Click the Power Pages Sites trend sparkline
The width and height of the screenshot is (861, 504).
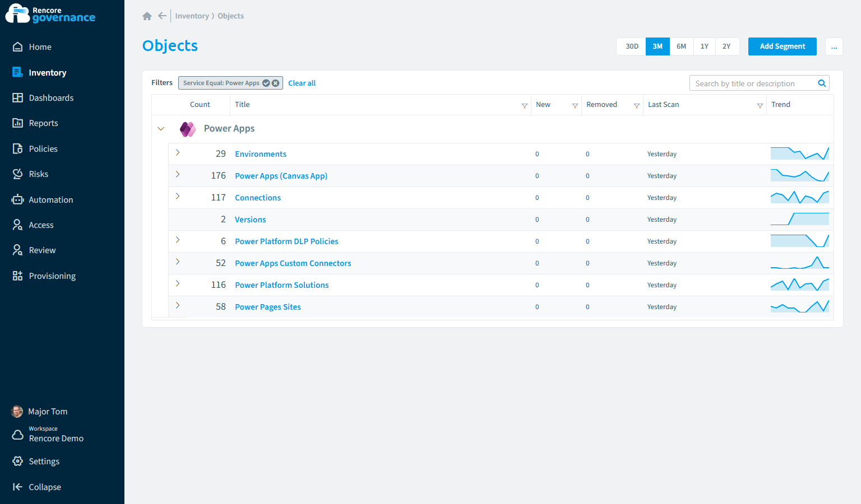(799, 306)
